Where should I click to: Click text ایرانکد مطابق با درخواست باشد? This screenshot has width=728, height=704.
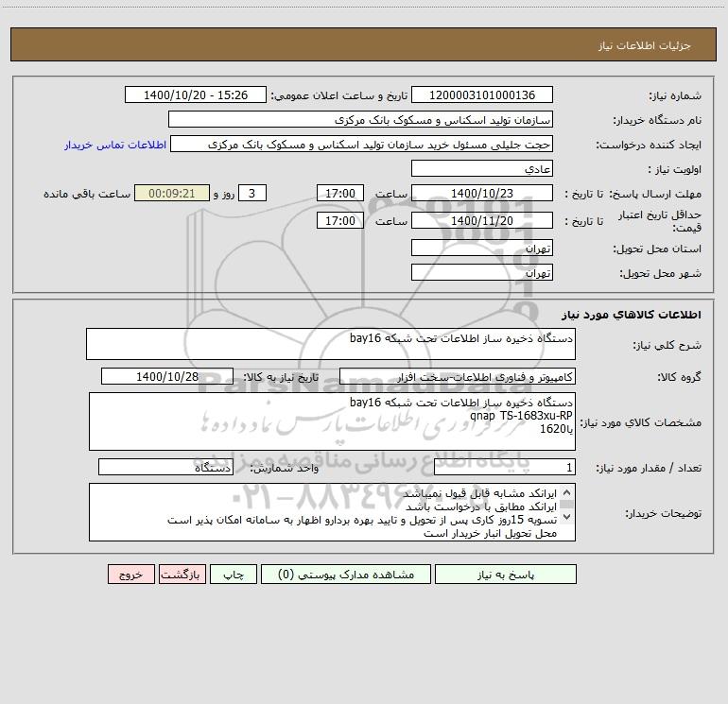481,507
